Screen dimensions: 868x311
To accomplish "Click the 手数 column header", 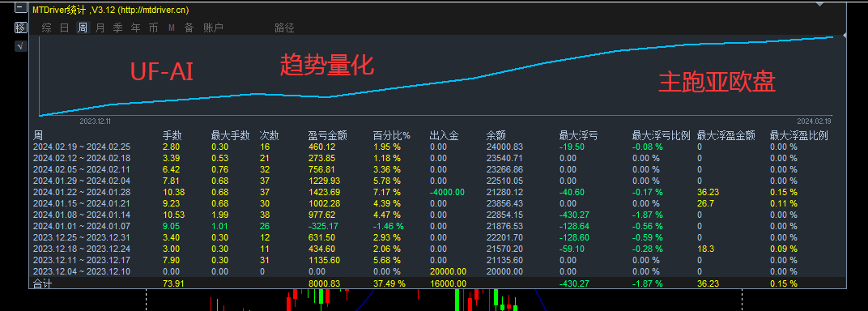I will tap(172, 135).
